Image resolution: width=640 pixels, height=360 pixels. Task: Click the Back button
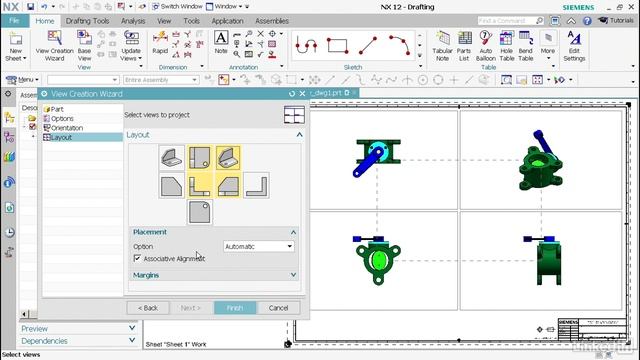(x=148, y=308)
